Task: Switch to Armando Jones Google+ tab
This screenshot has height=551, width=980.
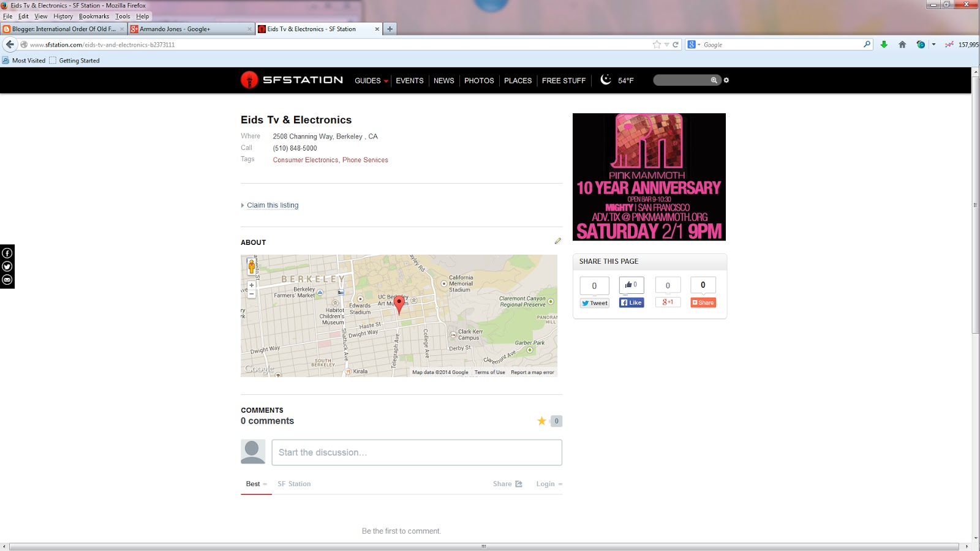Action: [191, 29]
